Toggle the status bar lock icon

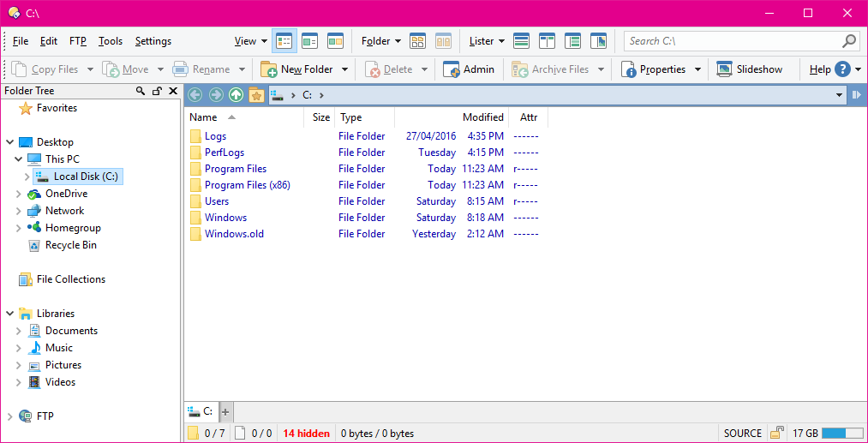click(x=778, y=433)
